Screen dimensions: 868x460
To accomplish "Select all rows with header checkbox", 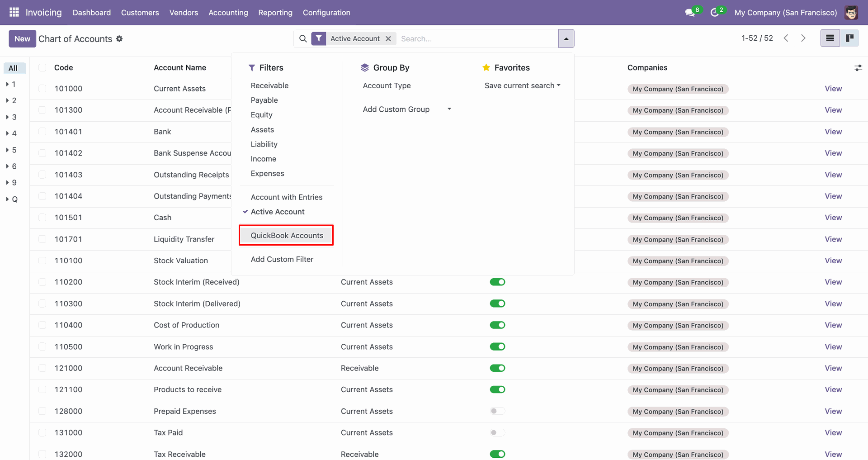I will tap(42, 68).
